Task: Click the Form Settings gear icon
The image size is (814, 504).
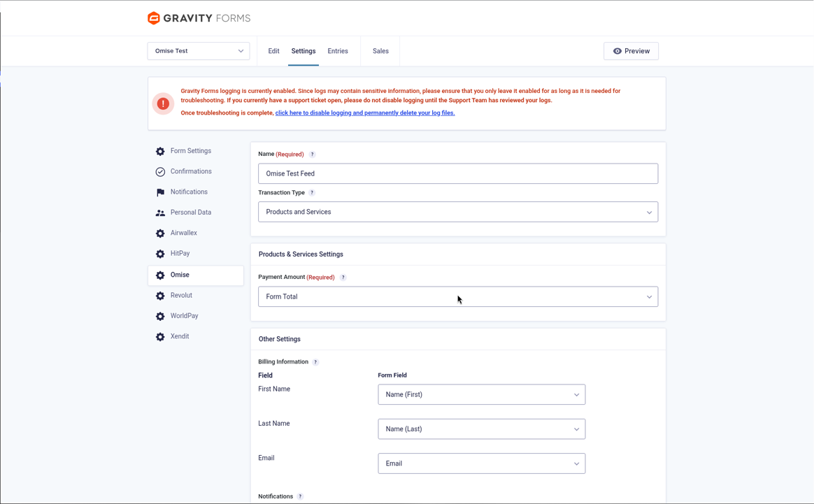Action: pos(160,151)
